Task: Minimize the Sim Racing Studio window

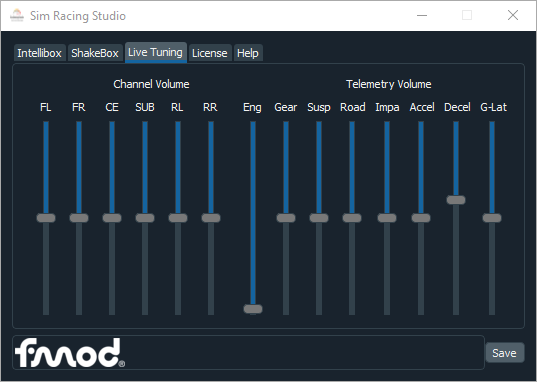Action: point(422,15)
